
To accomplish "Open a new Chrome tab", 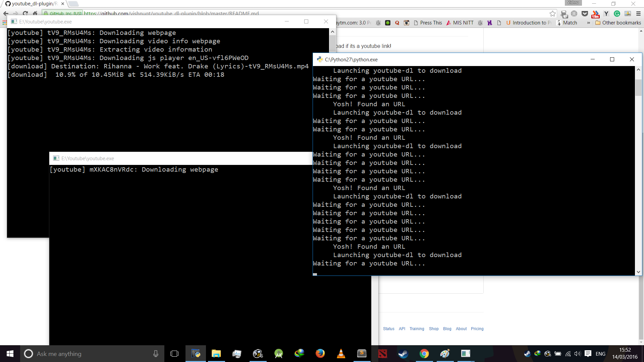I will 73,4.
